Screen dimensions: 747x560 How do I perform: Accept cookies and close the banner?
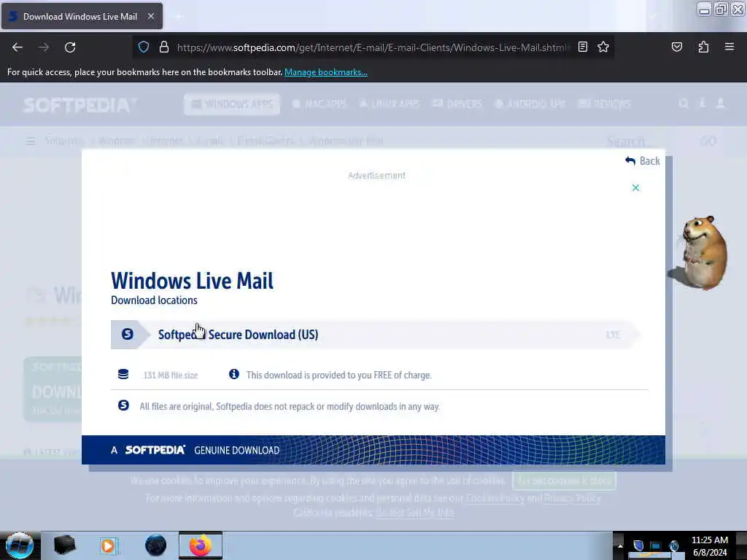click(564, 481)
